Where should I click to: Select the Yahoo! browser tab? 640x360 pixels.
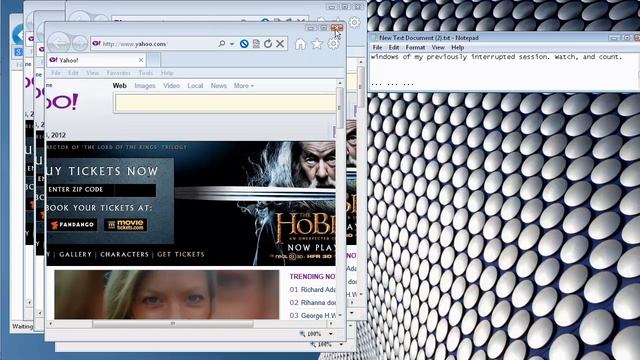[96, 60]
